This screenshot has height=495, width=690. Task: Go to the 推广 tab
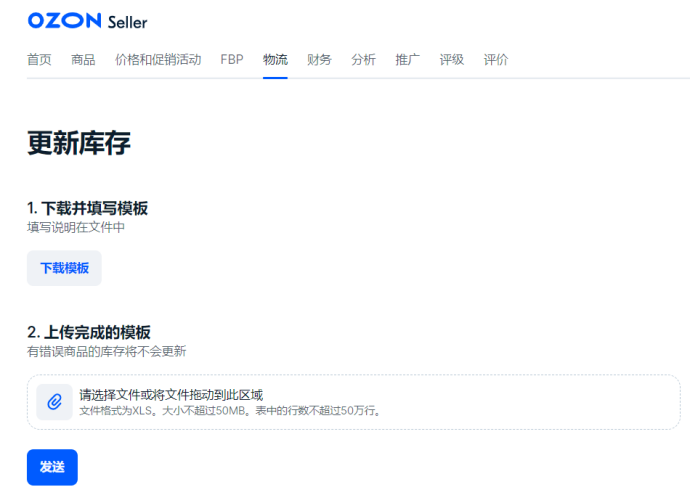[407, 59]
